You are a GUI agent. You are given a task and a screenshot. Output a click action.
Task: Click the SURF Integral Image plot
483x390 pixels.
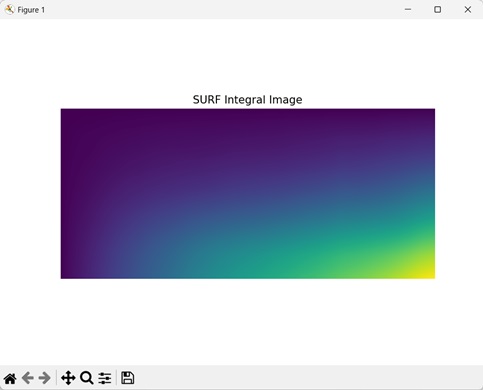pos(248,194)
